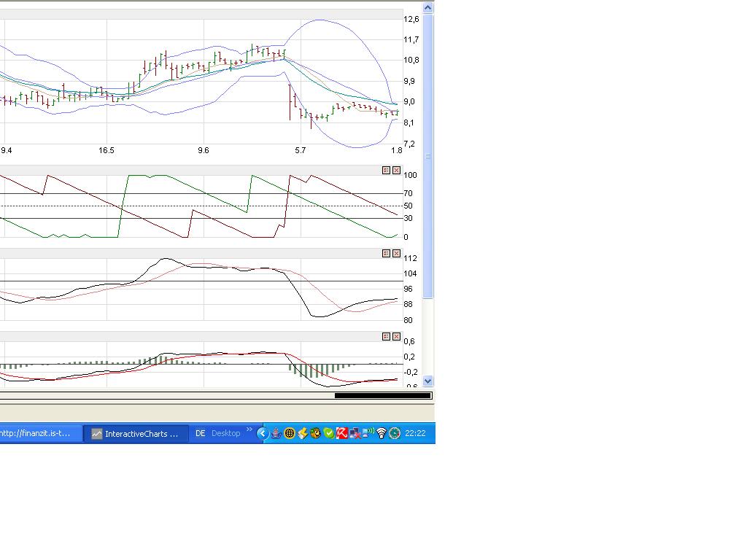This screenshot has height=560, width=747.
Task: Switch to the InteractiveCharts taskbar window
Action: 135,433
